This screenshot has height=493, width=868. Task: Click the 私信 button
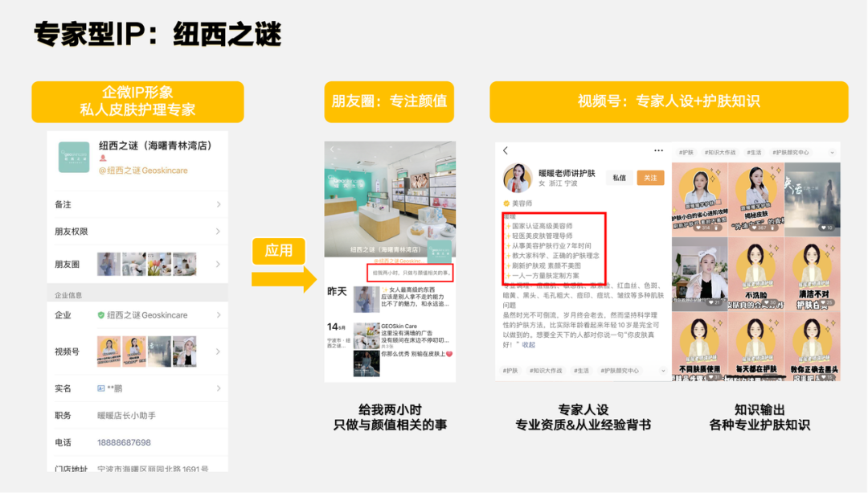pos(620,178)
